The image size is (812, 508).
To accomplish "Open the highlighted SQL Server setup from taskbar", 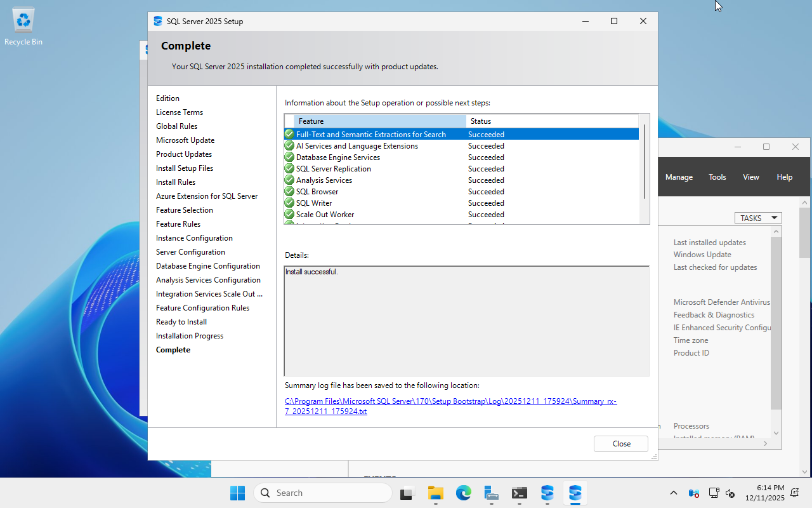I will tap(575, 493).
